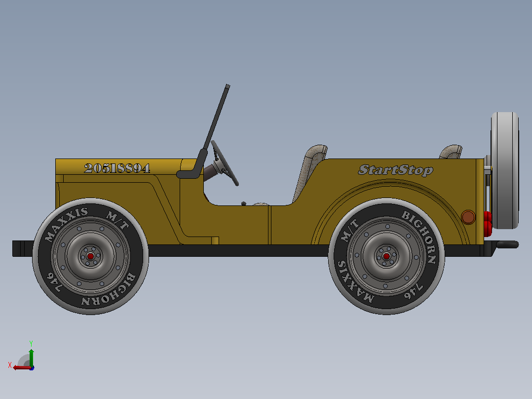Screen dimensions: 532x399
Task: Select the front seat backrest
Action: pos(309,173)
